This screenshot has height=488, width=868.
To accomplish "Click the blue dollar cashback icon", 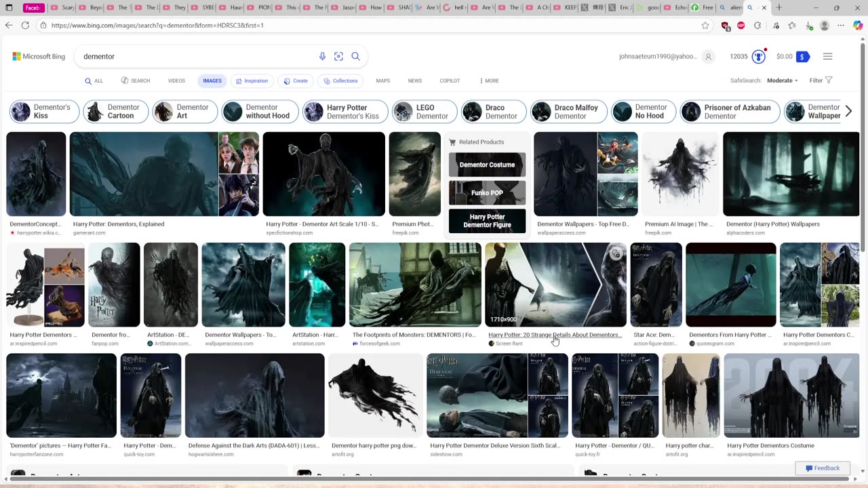I will click(x=802, y=57).
